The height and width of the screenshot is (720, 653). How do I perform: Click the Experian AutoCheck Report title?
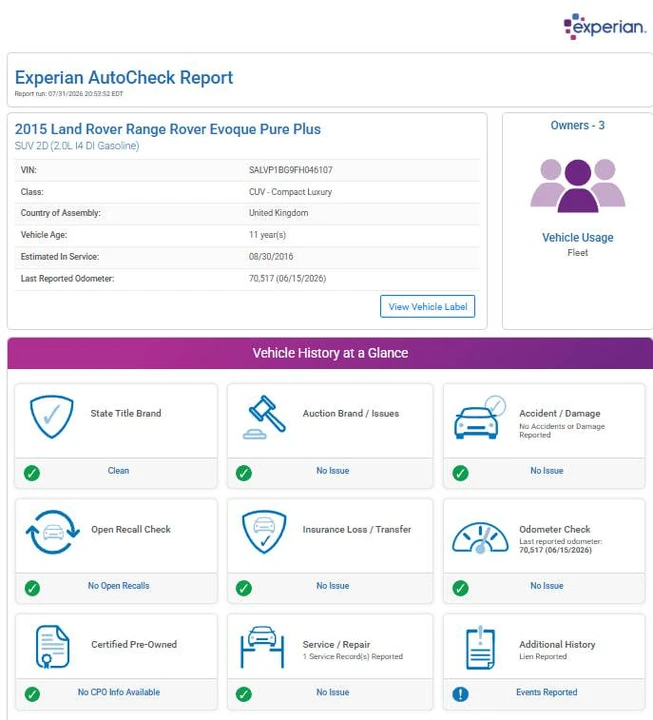coord(124,78)
